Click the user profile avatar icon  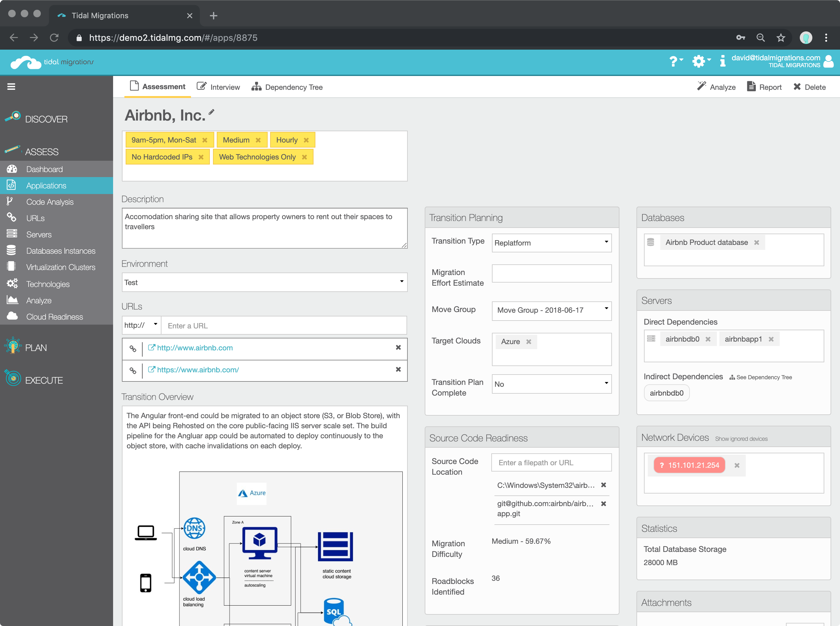[829, 61]
